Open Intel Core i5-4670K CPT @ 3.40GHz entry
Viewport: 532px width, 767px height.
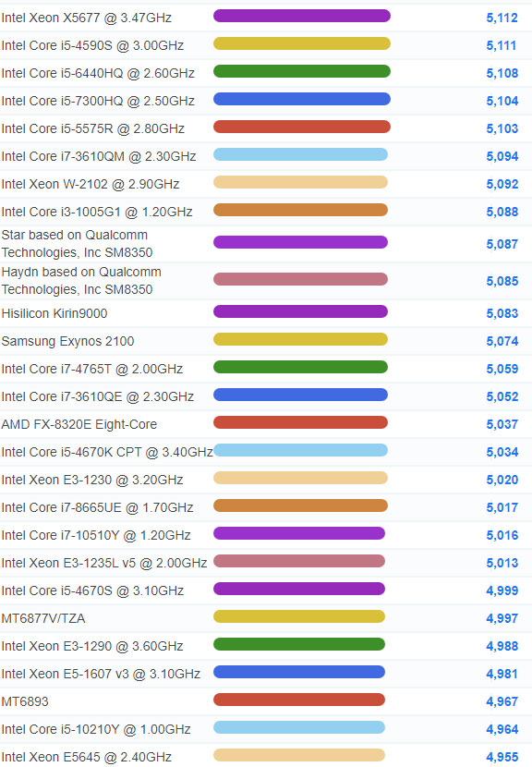coord(107,452)
